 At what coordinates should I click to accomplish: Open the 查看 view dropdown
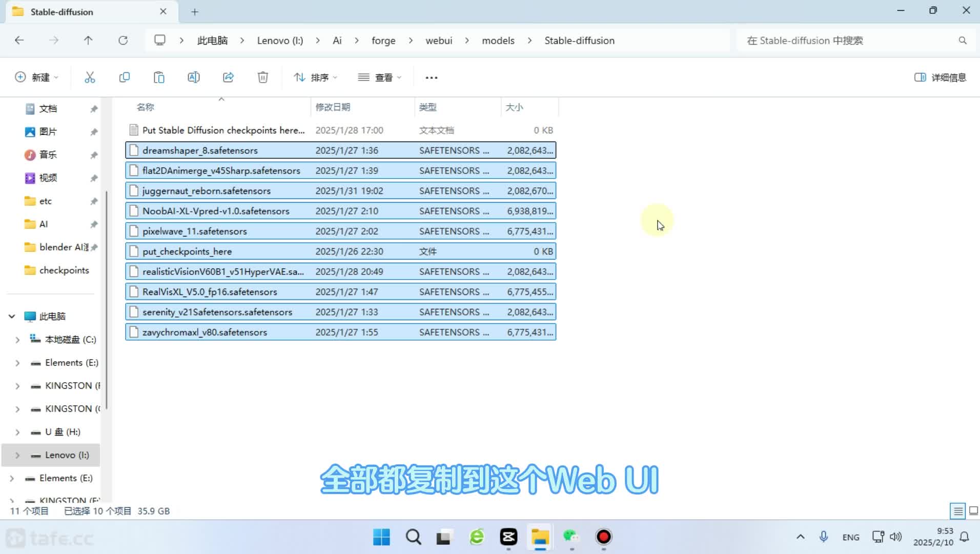379,77
